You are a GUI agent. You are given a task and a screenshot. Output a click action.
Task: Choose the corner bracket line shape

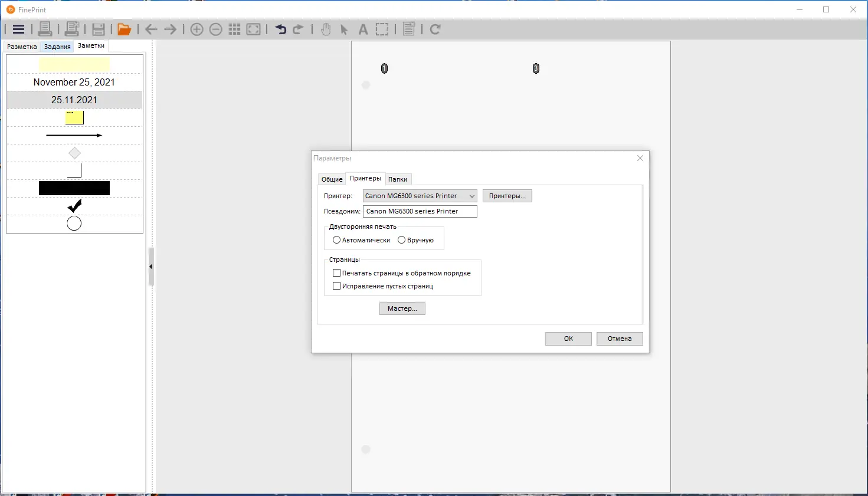(x=74, y=170)
